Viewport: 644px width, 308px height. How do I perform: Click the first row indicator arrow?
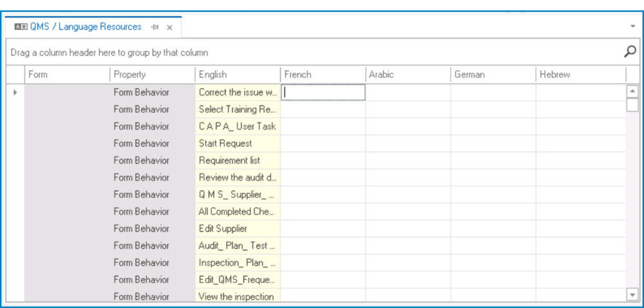(15, 92)
